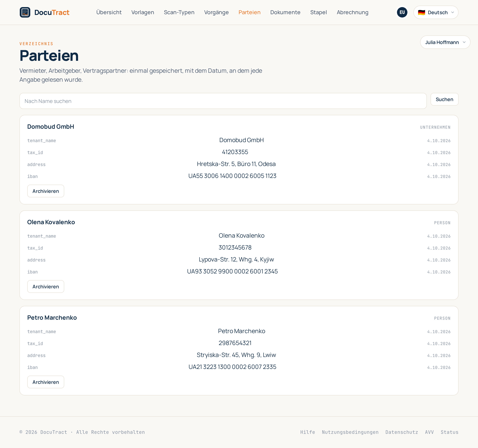Click IBAN UA21 3223 1300 0002 6007 2335
The image size is (478, 448).
[x=232, y=367]
